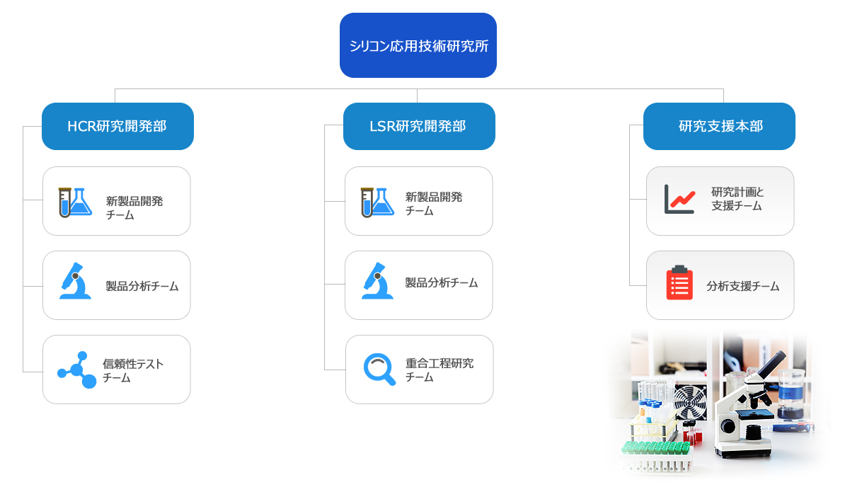Click the microscope icon under LSR研究開発部
Image resolution: width=850 pixels, height=504 pixels.
point(377,281)
